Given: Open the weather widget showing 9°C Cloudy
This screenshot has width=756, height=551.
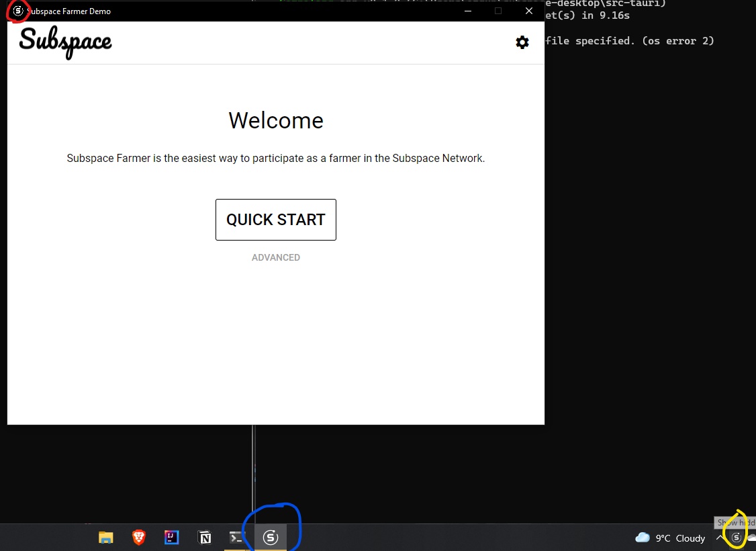Looking at the screenshot, I should pos(671,538).
